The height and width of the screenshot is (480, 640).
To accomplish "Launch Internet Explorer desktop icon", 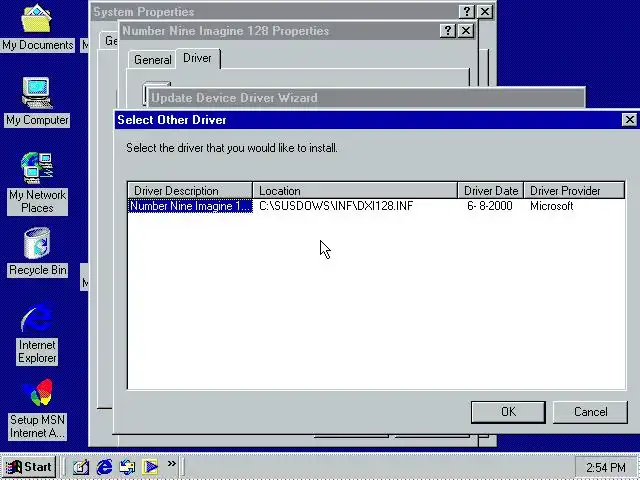I will (37, 333).
